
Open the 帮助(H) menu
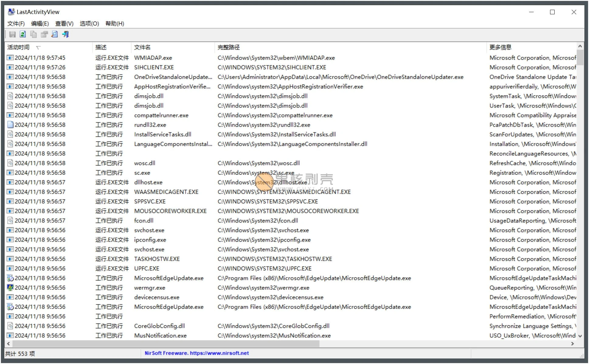114,23
